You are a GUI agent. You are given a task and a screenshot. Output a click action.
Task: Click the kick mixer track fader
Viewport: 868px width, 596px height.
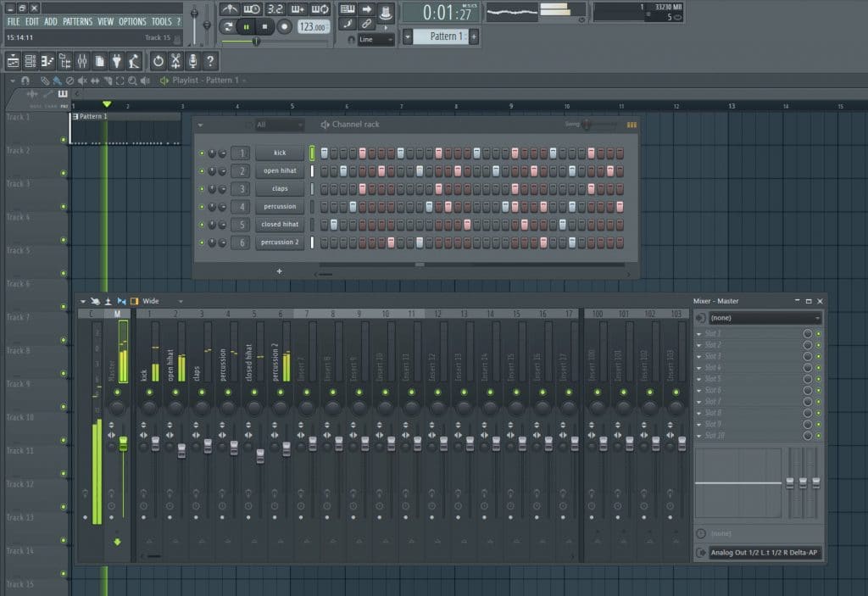pos(156,443)
